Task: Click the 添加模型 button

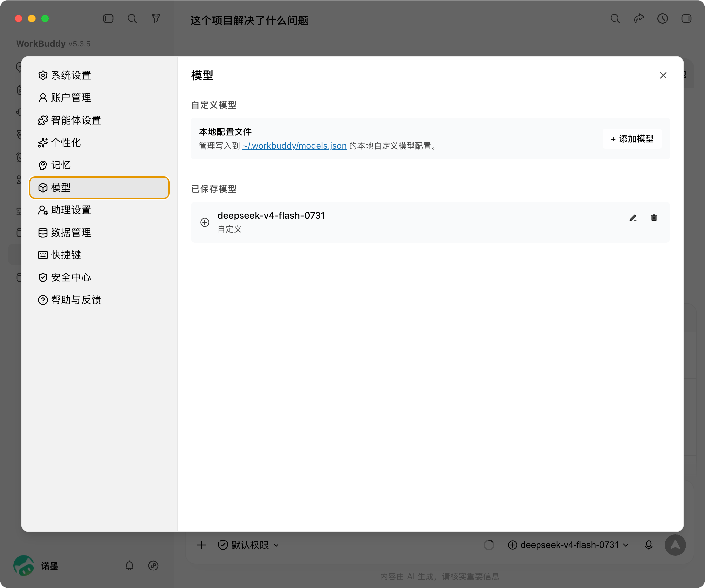Action: [632, 139]
